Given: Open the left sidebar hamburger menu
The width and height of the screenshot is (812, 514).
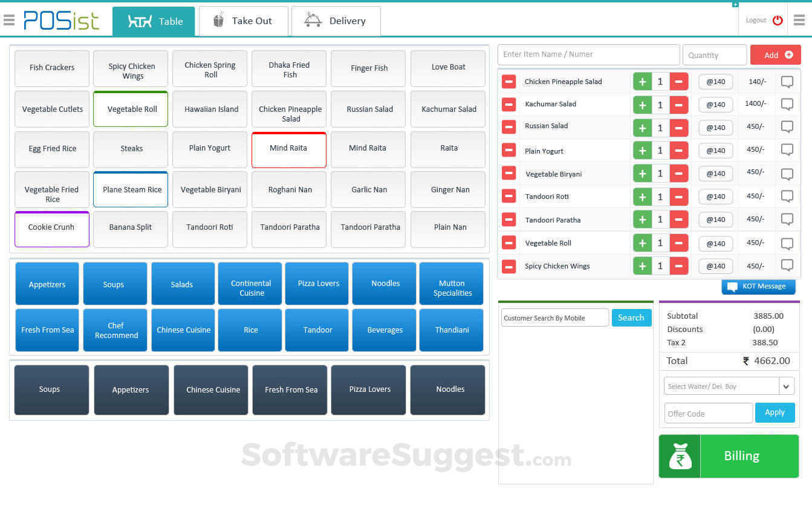Looking at the screenshot, I should click(9, 19).
